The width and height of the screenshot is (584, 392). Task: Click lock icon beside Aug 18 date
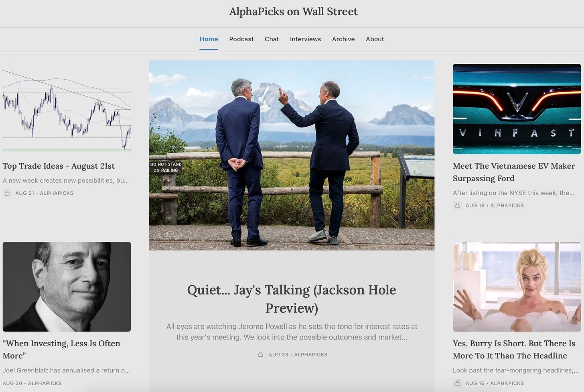coord(457,206)
